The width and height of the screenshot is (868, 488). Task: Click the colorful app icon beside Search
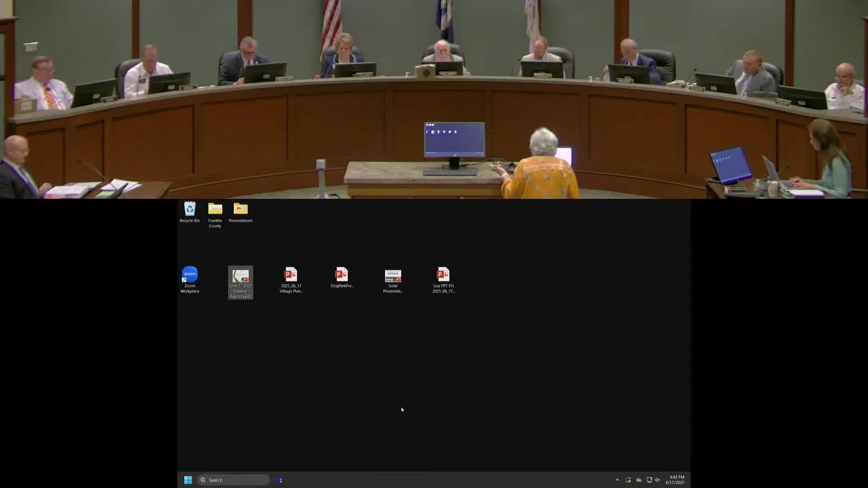pos(278,480)
